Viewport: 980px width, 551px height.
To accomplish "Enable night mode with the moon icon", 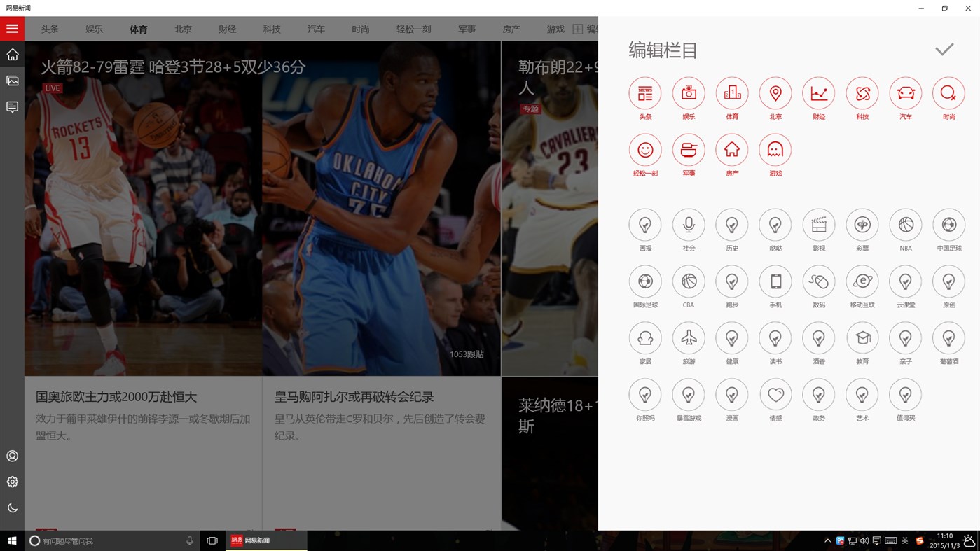I will click(x=12, y=507).
